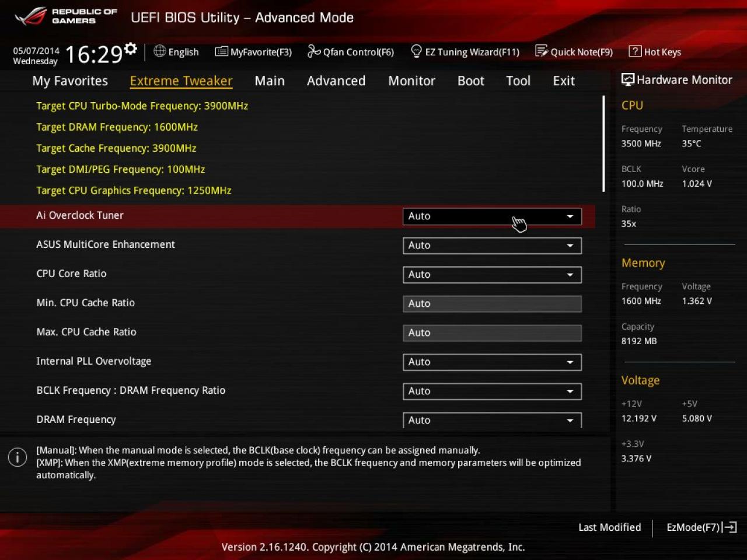This screenshot has width=747, height=560.
Task: Select the DRAM Frequency label
Action: click(76, 419)
